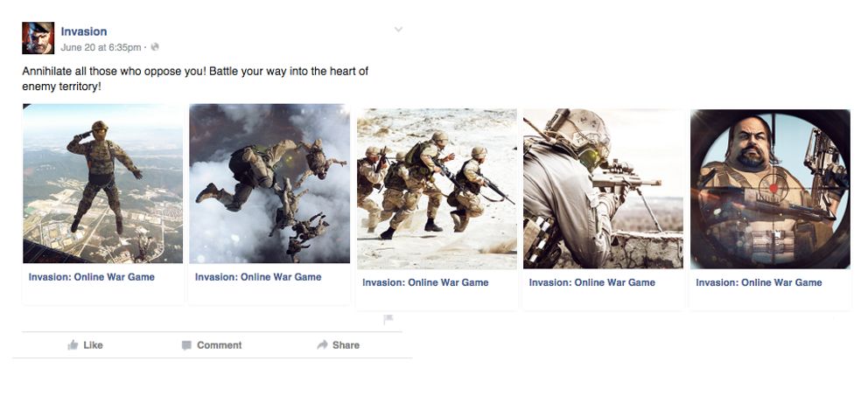This screenshot has height=403, width=868.
Task: Open the June 20 at 6:35pm timestamp
Action: (101, 47)
